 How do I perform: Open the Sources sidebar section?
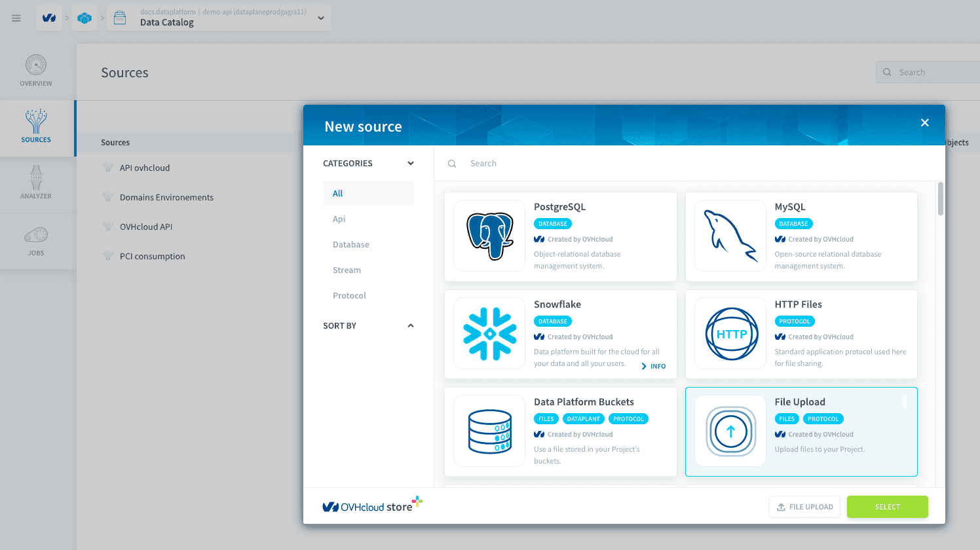tap(36, 127)
